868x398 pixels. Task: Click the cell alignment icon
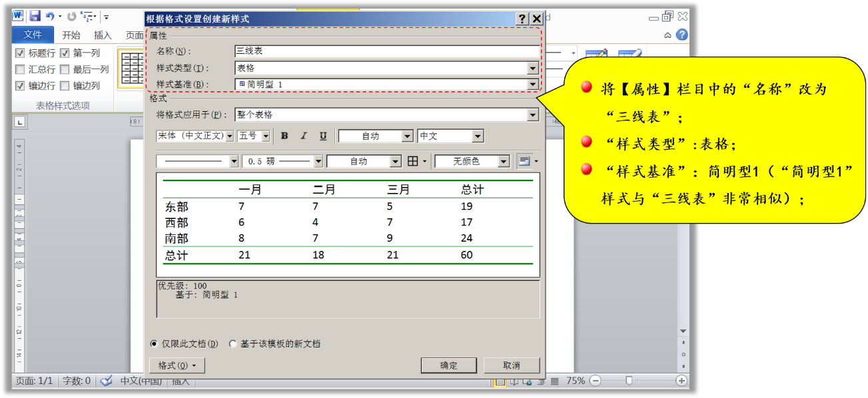(525, 161)
